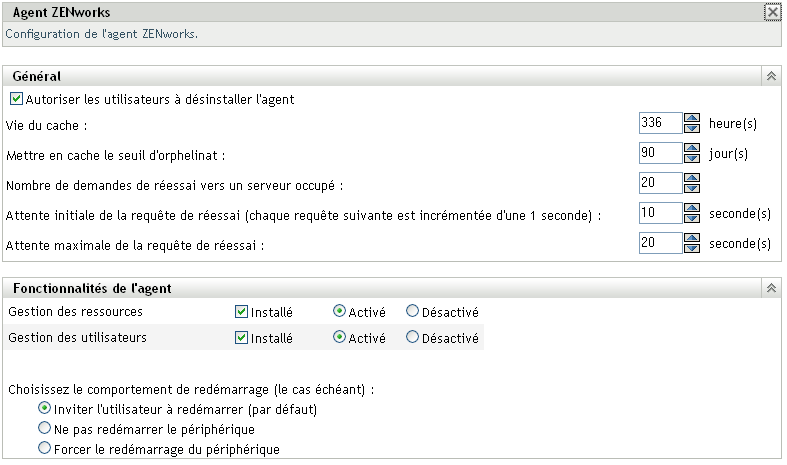This screenshot has width=787, height=465.
Task: Close the Agent ZENworks panel
Action: point(772,13)
